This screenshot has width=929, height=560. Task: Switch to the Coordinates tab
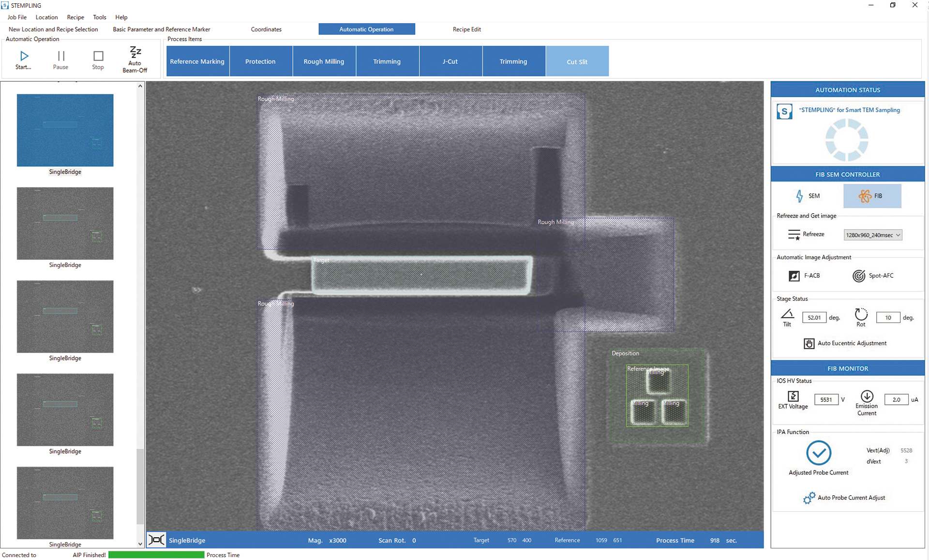[x=266, y=29]
